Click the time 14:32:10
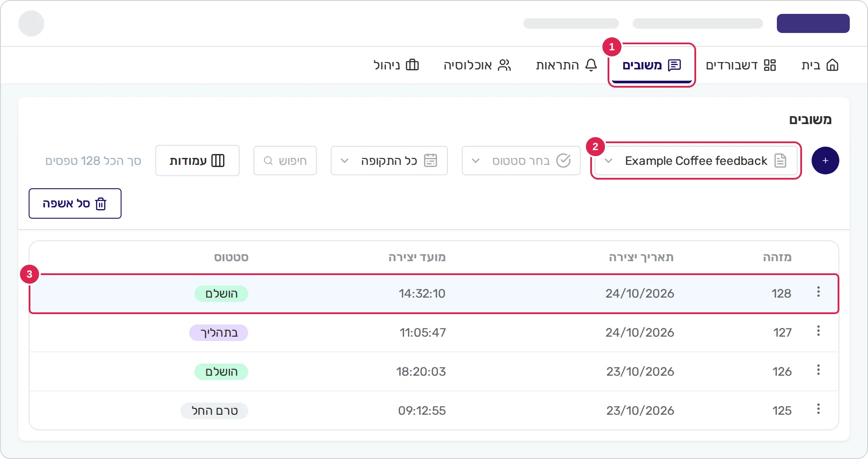 tap(422, 294)
